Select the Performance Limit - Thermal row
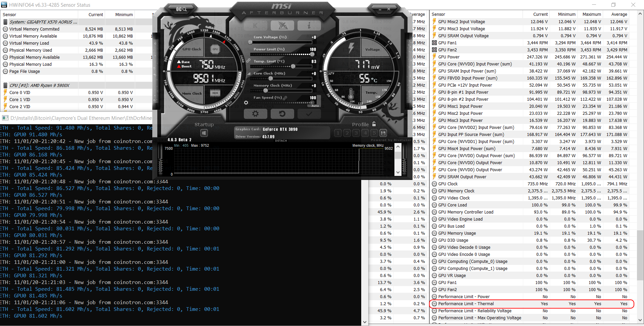The height and width of the screenshot is (326, 644). 529,304
